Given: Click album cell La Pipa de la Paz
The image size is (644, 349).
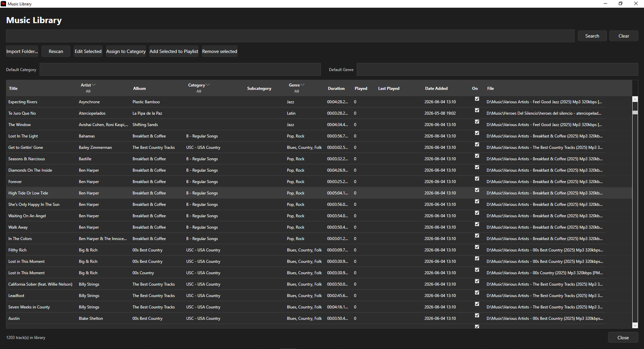Looking at the screenshot, I should point(147,113).
